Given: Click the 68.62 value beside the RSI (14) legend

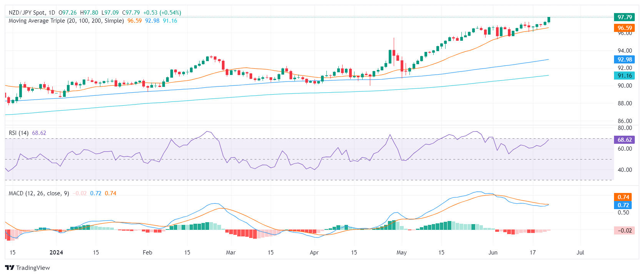Looking at the screenshot, I should click(39, 133).
